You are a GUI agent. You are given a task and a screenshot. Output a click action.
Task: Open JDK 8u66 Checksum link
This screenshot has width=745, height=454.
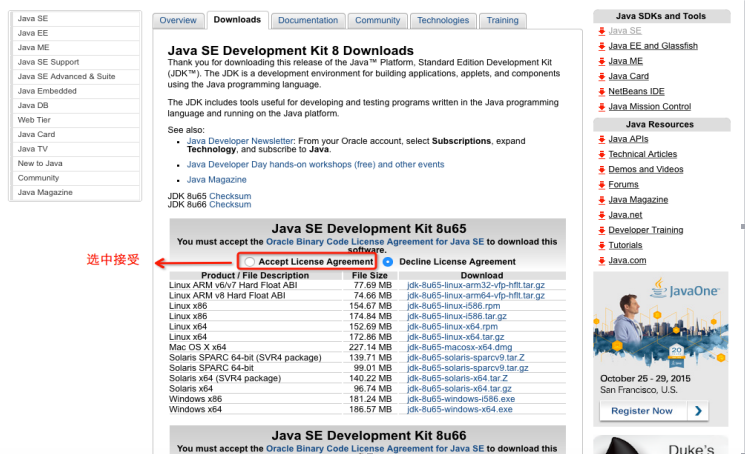coord(230,205)
